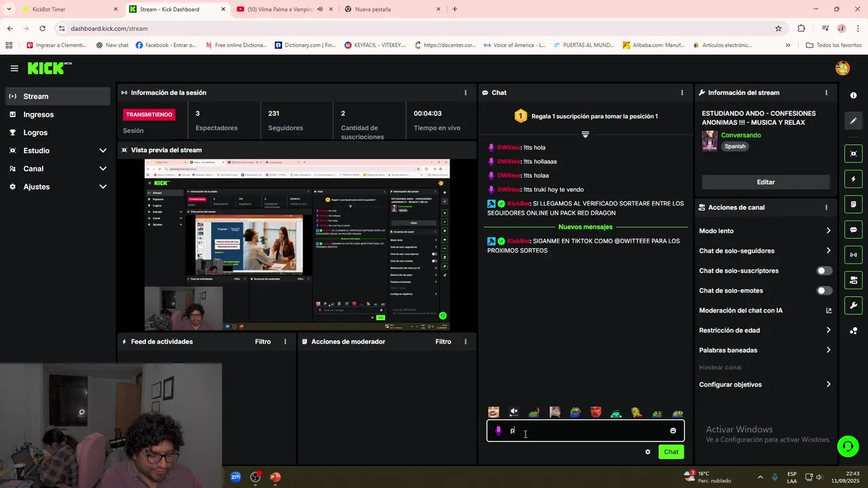
Task: Toggle Chat de solo-emotes switch
Action: pyautogui.click(x=824, y=291)
